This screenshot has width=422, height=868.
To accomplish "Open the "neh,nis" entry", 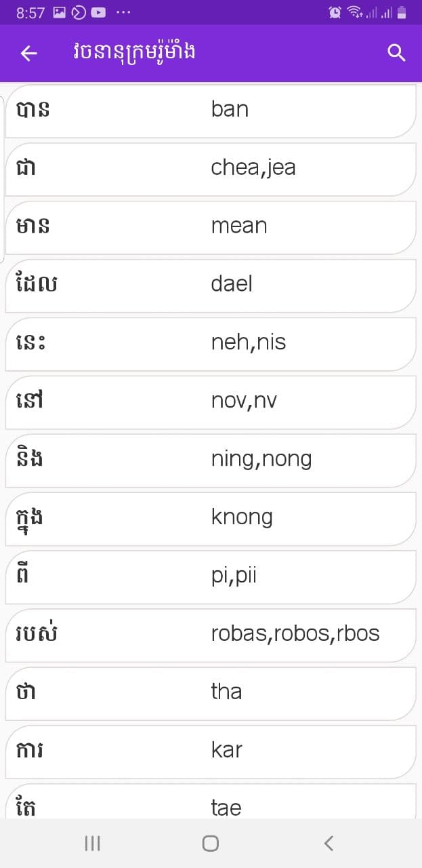I will click(211, 344).
